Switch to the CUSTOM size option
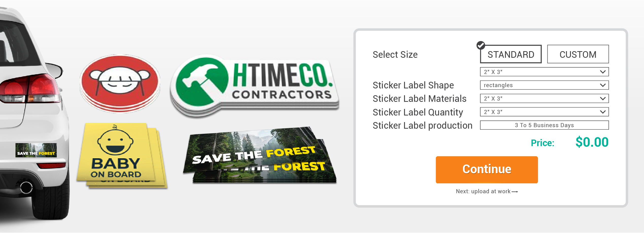The height and width of the screenshot is (233, 644). pos(578,54)
